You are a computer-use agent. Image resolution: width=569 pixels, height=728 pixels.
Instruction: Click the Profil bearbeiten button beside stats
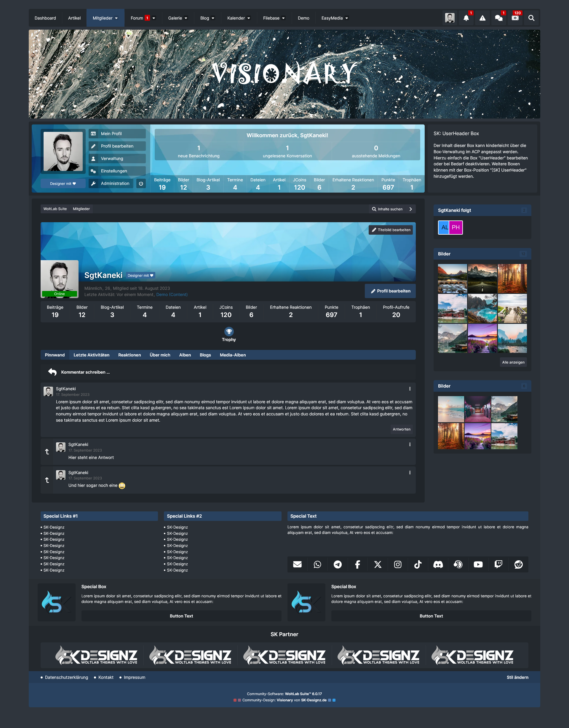(x=390, y=291)
